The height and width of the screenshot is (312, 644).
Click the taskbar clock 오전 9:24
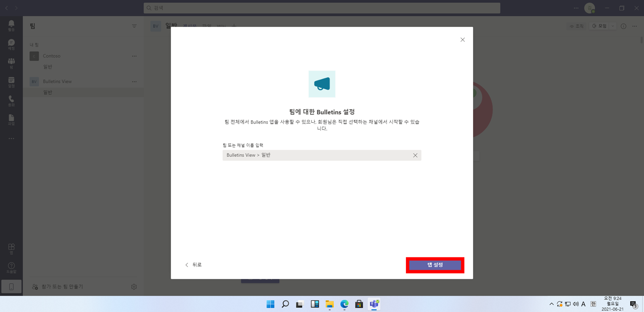(x=613, y=304)
